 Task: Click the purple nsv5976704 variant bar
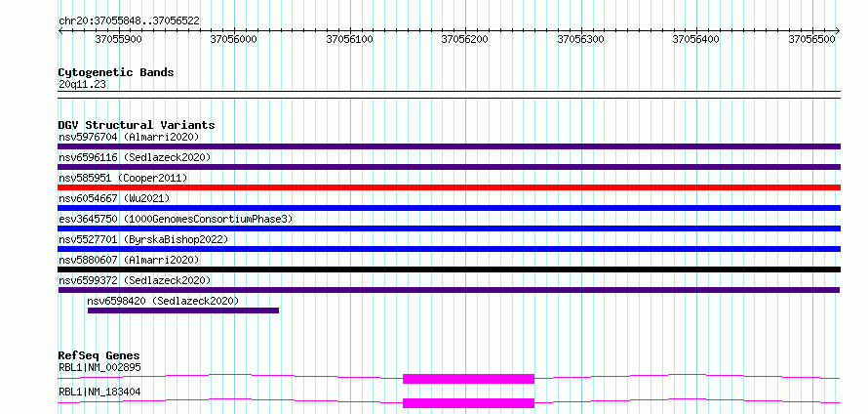(x=449, y=146)
